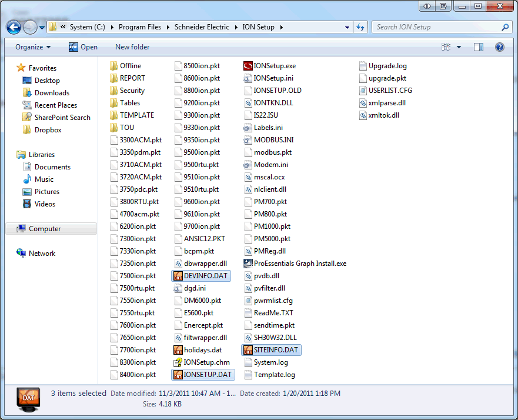Viewport: 518px width, 420px height.
Task: Click the search magnifier icon
Action: pyautogui.click(x=505, y=27)
